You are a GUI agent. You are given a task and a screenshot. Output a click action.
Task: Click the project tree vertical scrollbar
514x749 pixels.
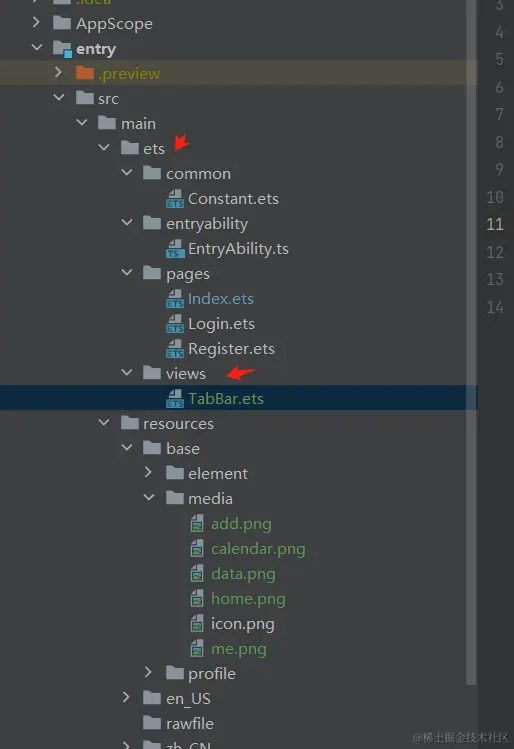click(471, 342)
